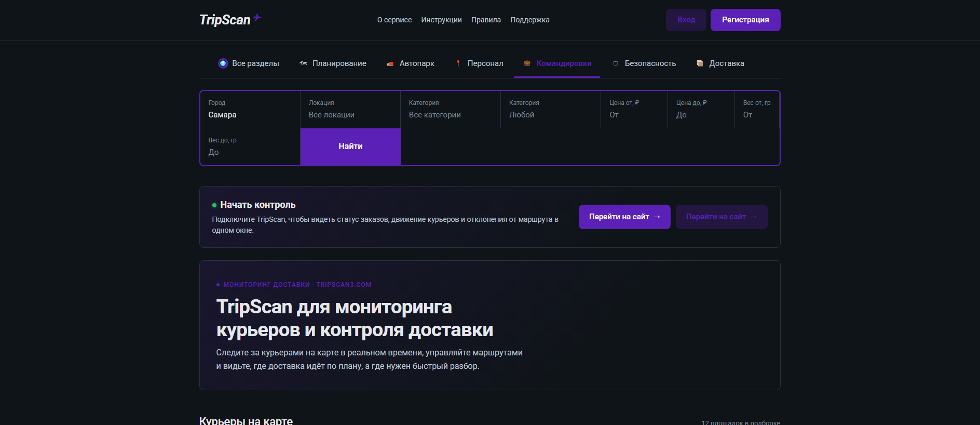Open the Все разделы tab

click(x=249, y=63)
